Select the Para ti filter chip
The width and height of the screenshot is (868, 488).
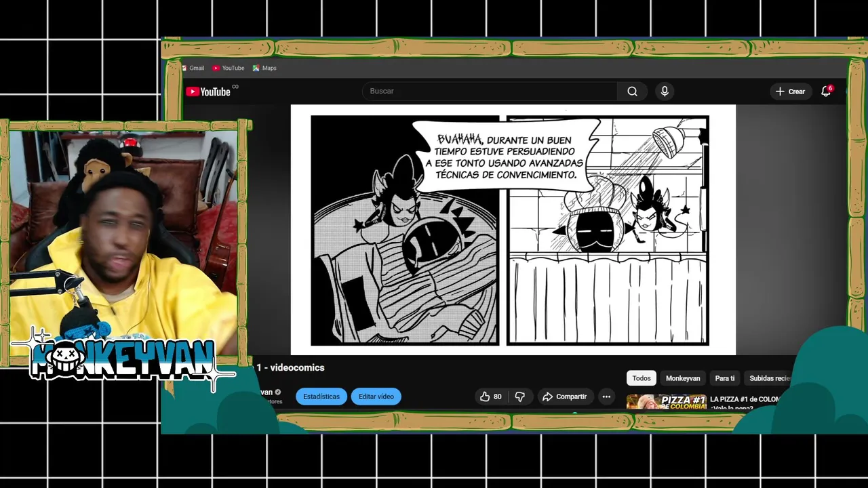pyautogui.click(x=725, y=378)
